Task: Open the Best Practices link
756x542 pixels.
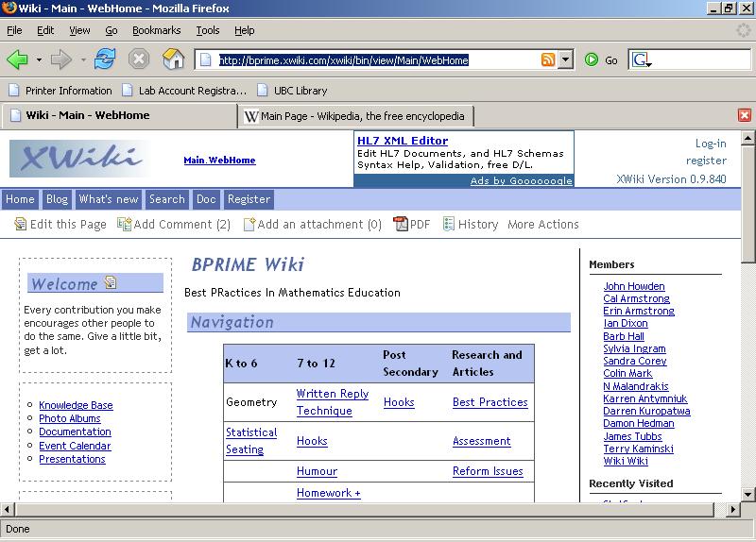Action: click(x=490, y=402)
